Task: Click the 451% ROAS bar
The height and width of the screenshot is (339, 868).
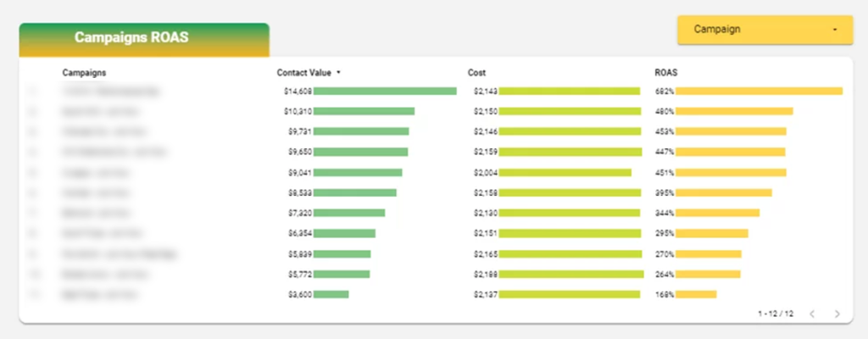Action: [731, 172]
